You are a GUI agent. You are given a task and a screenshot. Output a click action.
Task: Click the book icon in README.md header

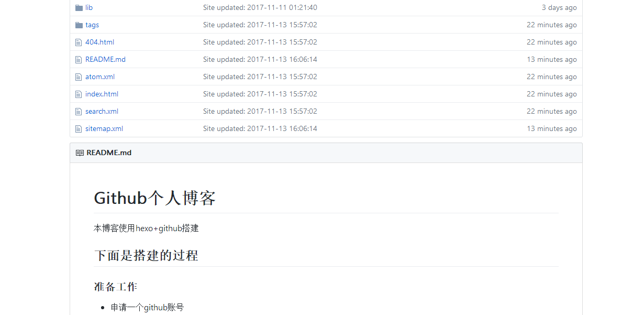(80, 153)
